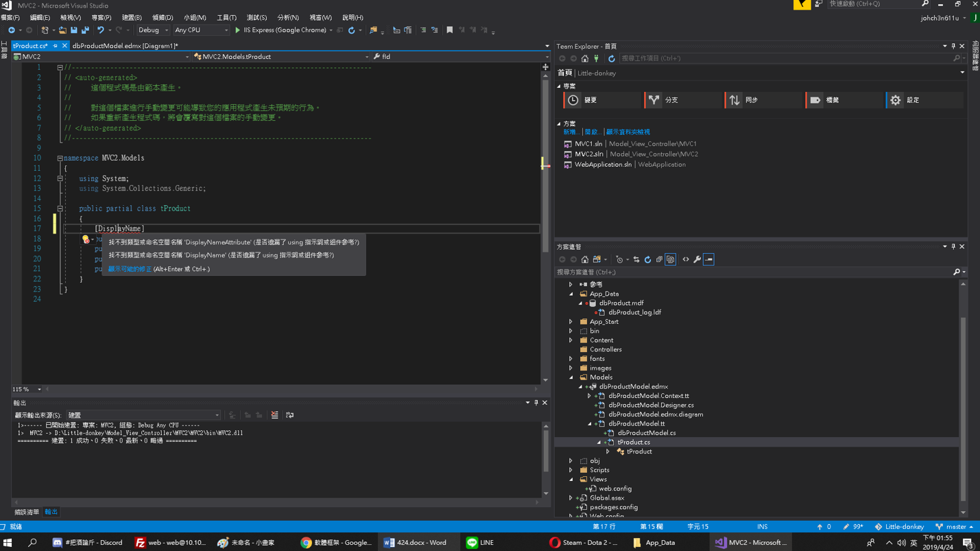The width and height of the screenshot is (980, 551).
Task: Select the Controllers folder in tree
Action: [x=606, y=349]
